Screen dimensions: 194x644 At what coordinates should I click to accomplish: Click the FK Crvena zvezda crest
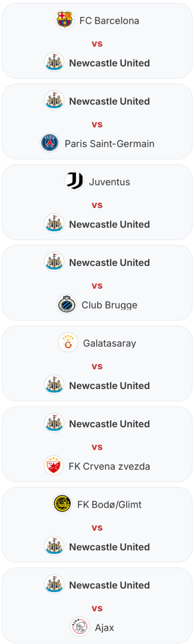tap(54, 466)
